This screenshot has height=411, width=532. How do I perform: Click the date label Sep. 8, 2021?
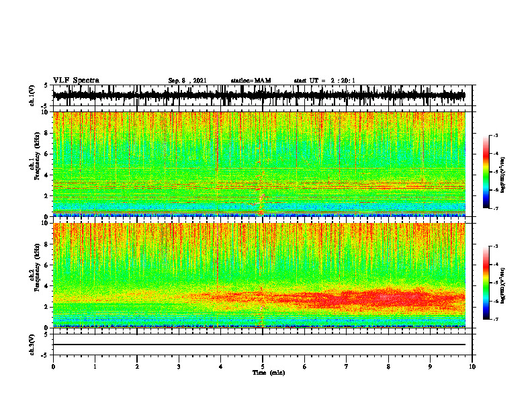tap(187, 81)
